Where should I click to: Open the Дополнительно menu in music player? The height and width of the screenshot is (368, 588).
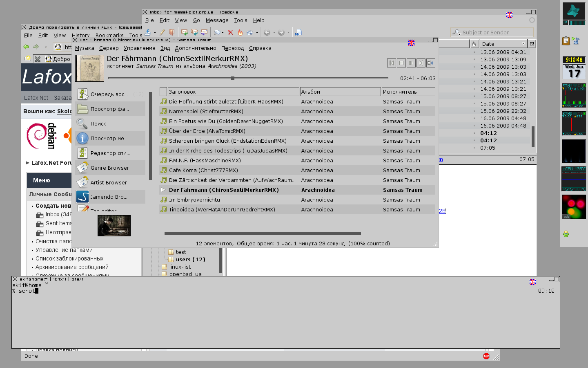196,48
